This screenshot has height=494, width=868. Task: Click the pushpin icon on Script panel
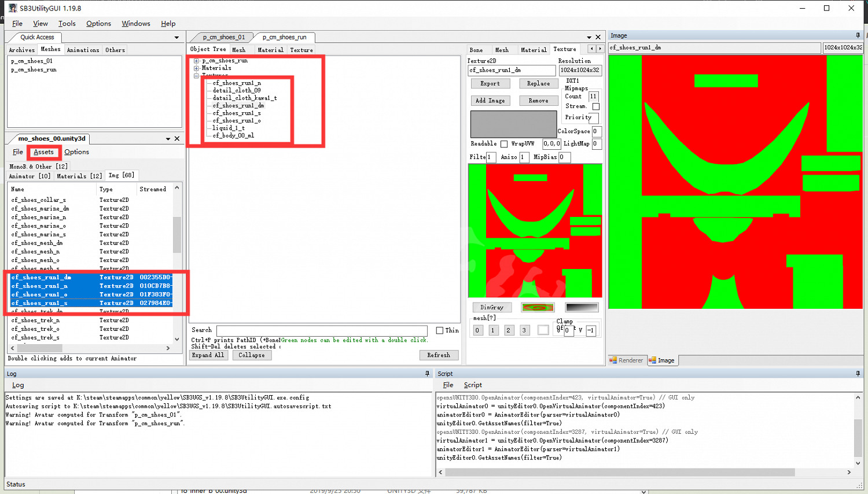tap(858, 374)
